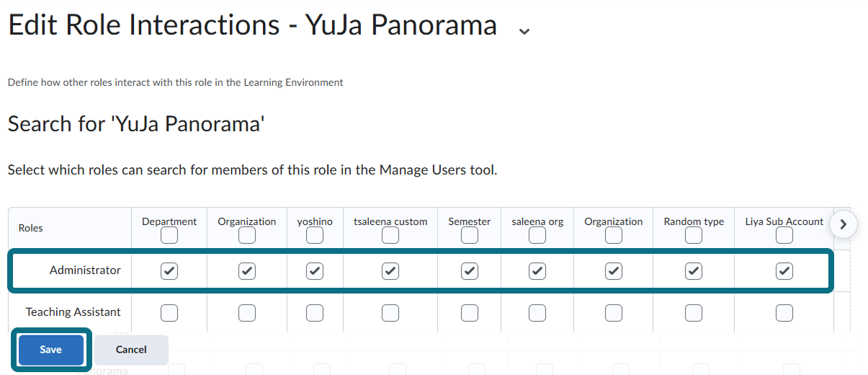Check Teaching Assistant under Semester
The width and height of the screenshot is (868, 375).
[x=470, y=312]
